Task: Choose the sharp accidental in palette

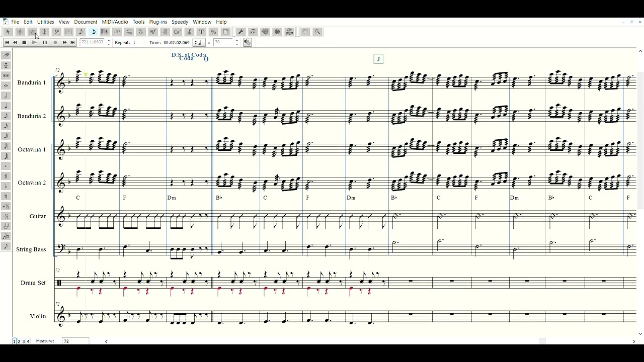Action: coord(6,176)
